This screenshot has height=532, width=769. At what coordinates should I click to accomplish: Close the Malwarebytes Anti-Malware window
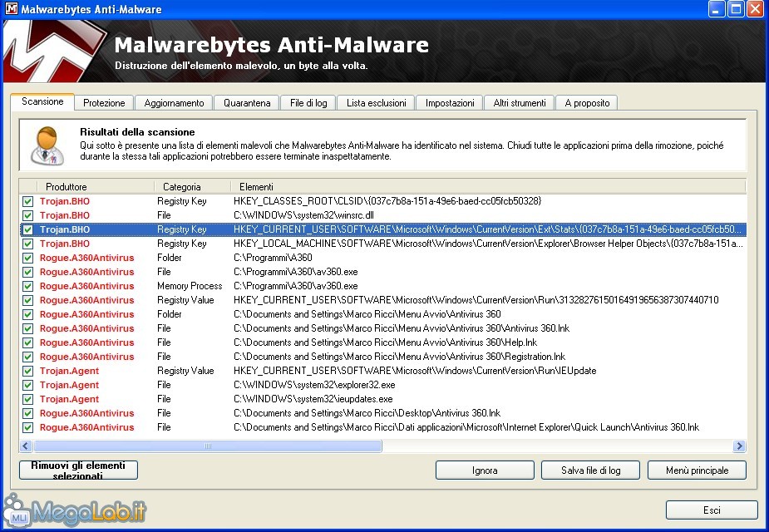click(755, 9)
